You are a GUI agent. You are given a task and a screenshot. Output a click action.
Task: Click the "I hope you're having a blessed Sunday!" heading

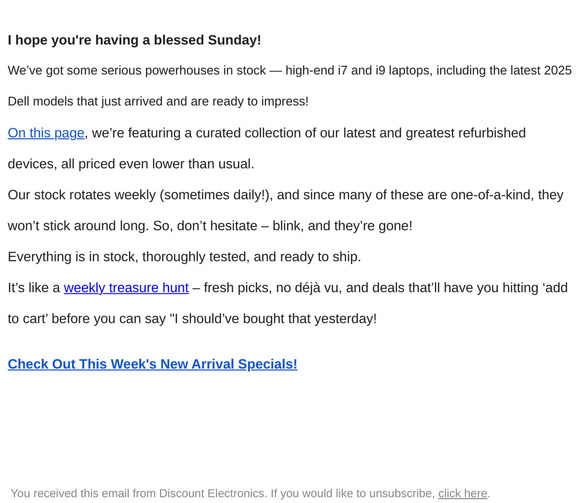(134, 40)
